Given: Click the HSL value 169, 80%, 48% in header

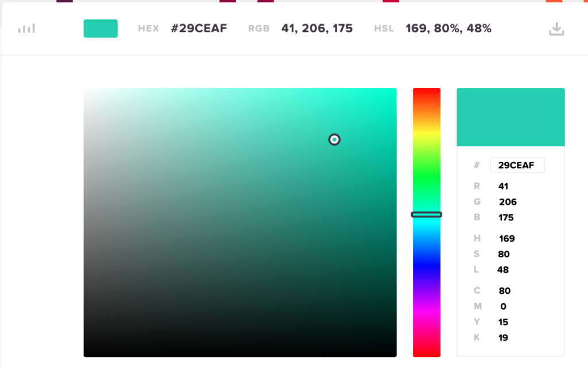Looking at the screenshot, I should tap(448, 28).
